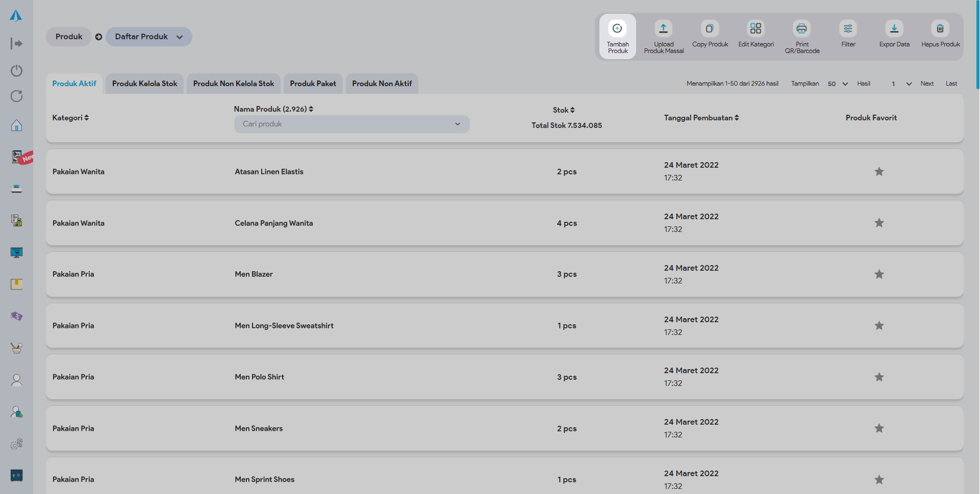This screenshot has height=494, width=980.
Task: Open Edit Kategori tool
Action: point(756,29)
